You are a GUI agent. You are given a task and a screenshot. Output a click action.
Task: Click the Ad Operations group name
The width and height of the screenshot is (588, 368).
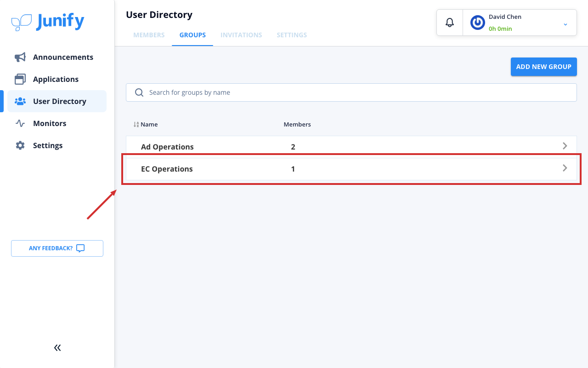pos(167,147)
